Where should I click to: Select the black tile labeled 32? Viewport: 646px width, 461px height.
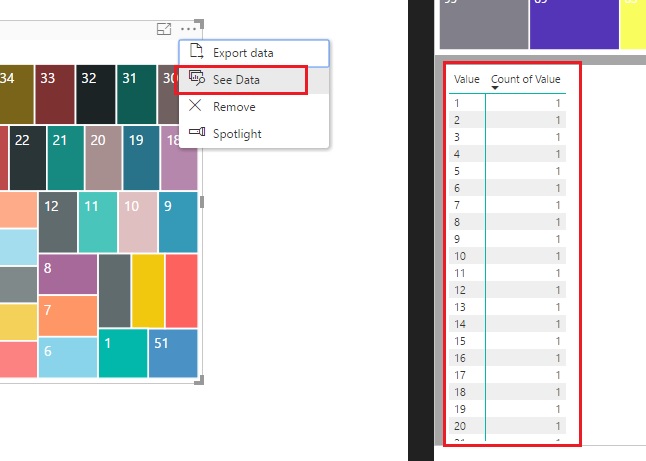tap(96, 94)
